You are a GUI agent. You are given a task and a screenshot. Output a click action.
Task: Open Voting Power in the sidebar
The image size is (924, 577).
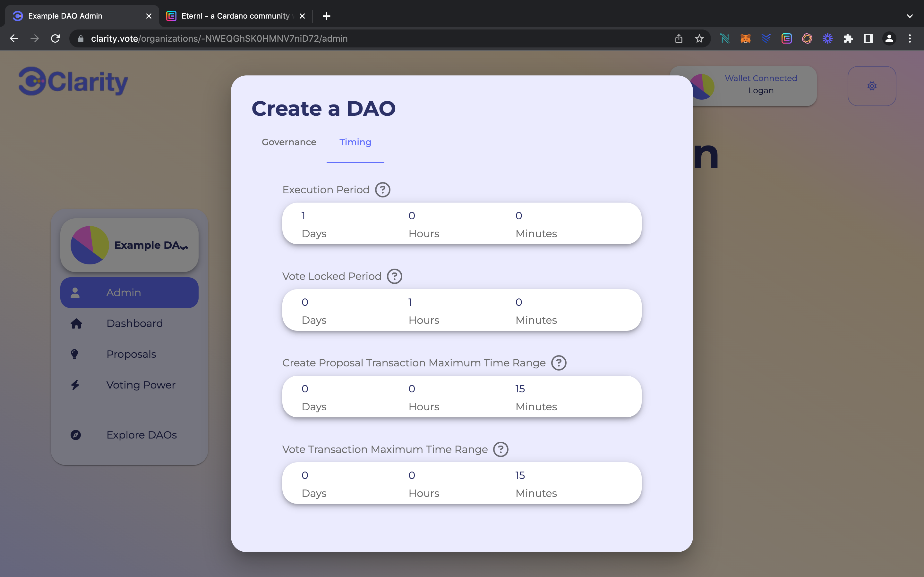coord(141,385)
